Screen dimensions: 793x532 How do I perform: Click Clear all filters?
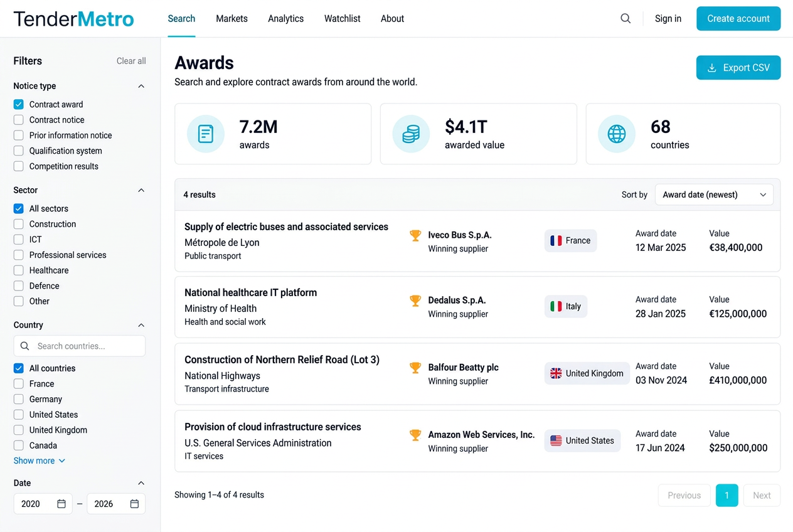(x=131, y=61)
